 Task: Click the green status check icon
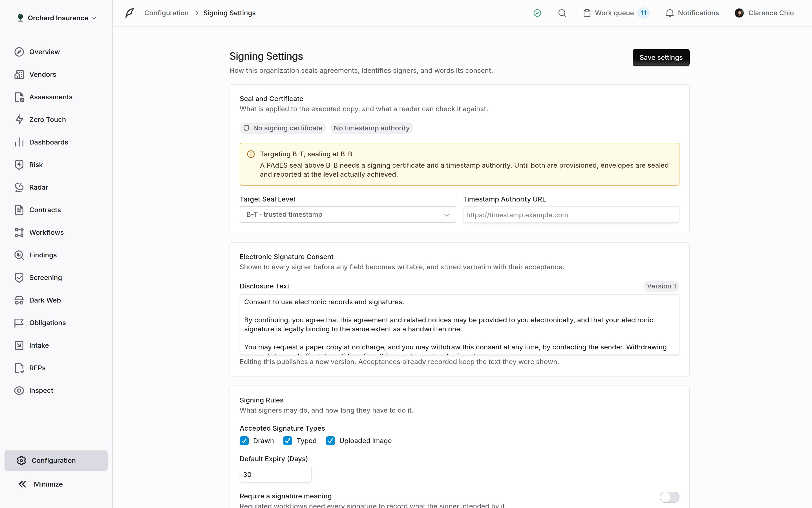[x=537, y=13]
